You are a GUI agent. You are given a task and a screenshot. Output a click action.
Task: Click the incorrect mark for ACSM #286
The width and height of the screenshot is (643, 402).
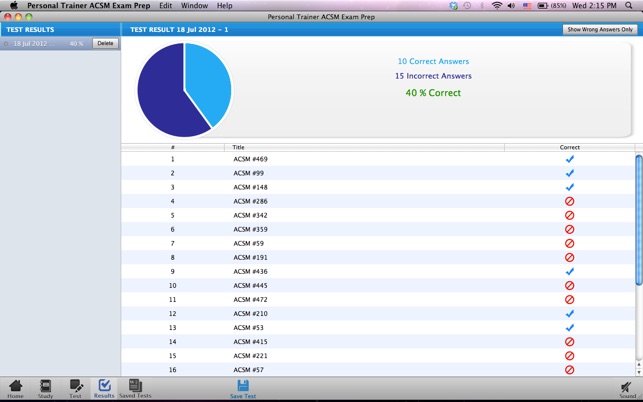pos(570,201)
